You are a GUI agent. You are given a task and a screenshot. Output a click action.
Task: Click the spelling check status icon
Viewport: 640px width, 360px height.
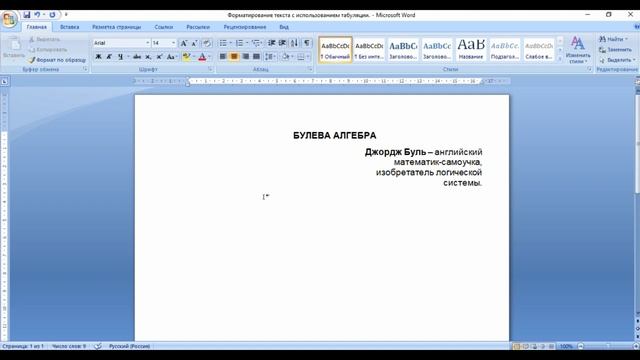point(98,346)
